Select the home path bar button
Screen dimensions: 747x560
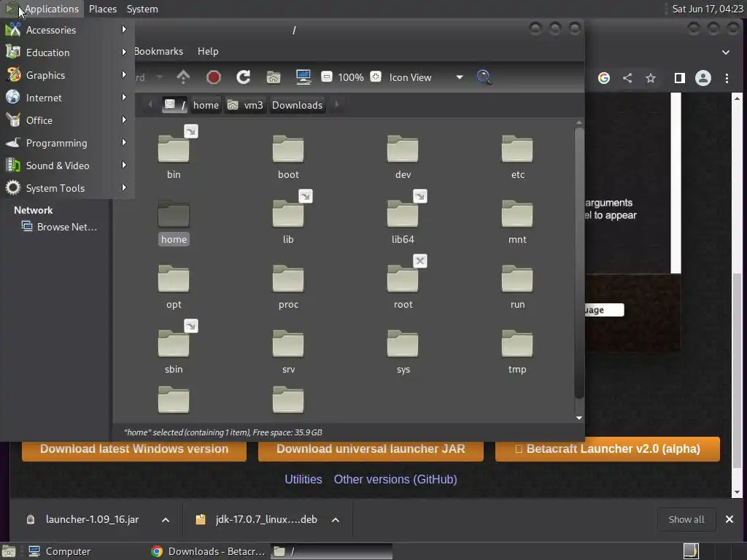[x=206, y=105]
